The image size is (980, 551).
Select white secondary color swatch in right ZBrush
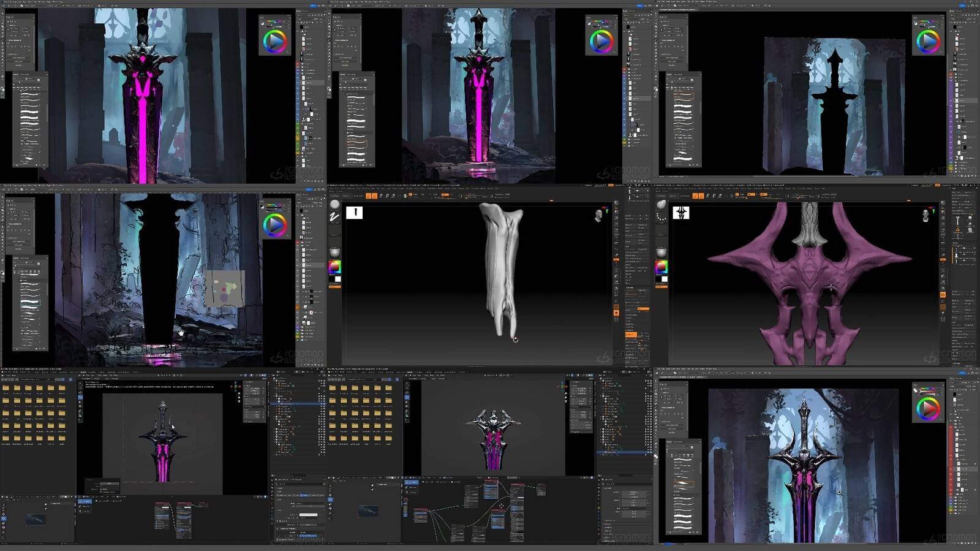pyautogui.click(x=665, y=279)
